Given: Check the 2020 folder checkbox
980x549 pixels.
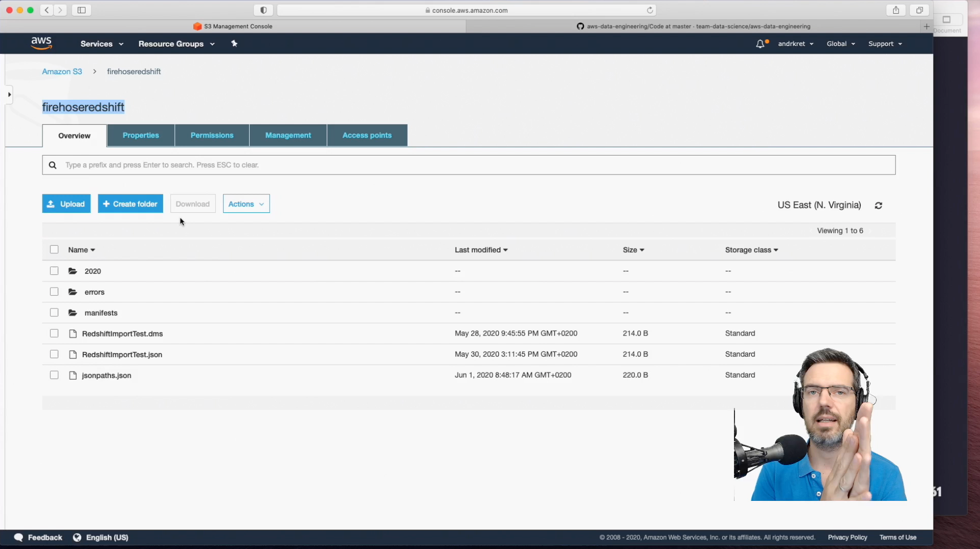Looking at the screenshot, I should coord(54,271).
